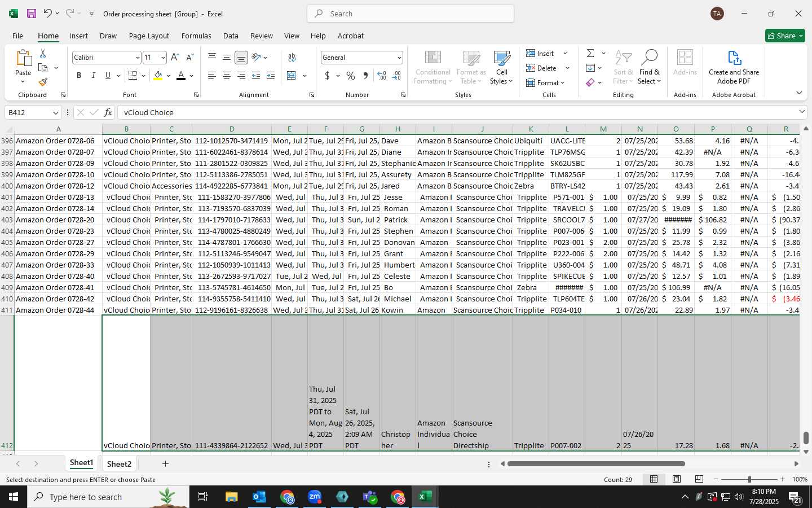Click the Sort & Filter button
The height and width of the screenshot is (508, 812).
pyautogui.click(x=623, y=67)
